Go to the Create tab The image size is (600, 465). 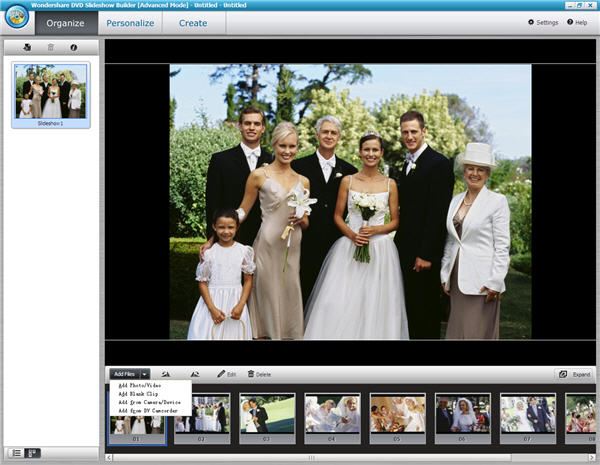[193, 23]
